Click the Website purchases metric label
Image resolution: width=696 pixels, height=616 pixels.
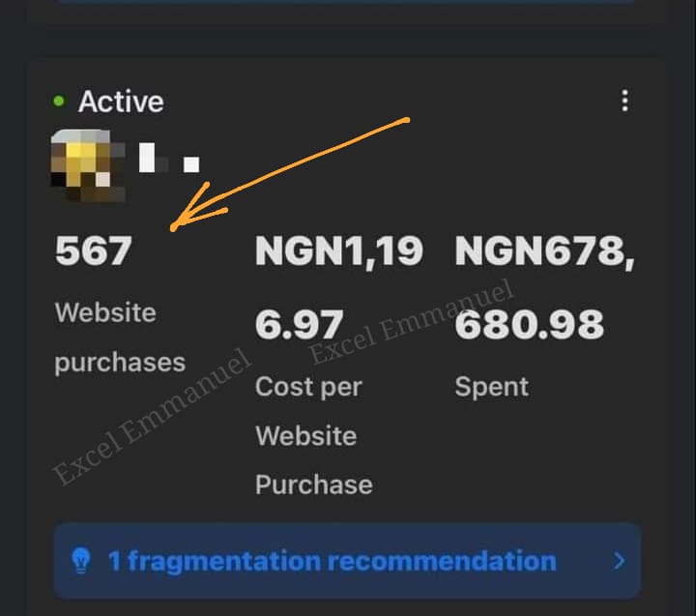tap(120, 337)
